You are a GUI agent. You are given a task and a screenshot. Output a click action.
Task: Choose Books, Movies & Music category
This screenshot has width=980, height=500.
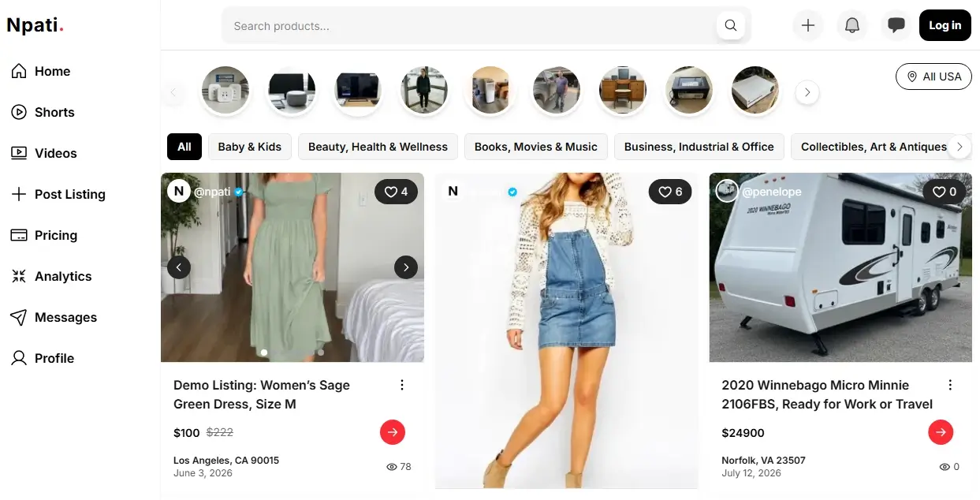pos(536,147)
